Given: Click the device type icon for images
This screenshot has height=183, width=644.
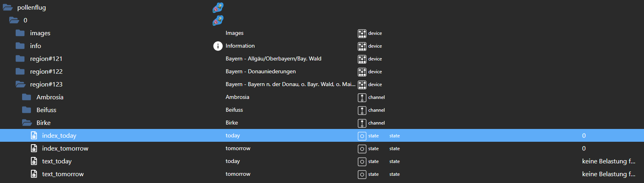Looking at the screenshot, I should 362,33.
